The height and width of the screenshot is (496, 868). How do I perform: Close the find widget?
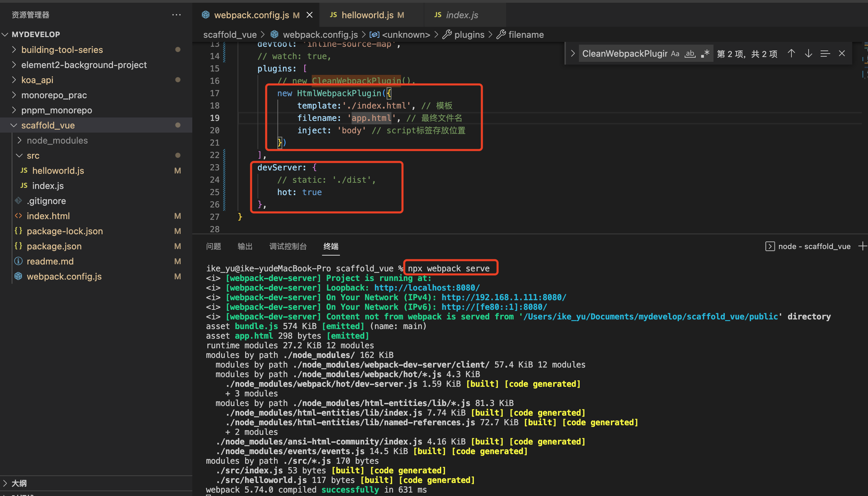coord(842,54)
